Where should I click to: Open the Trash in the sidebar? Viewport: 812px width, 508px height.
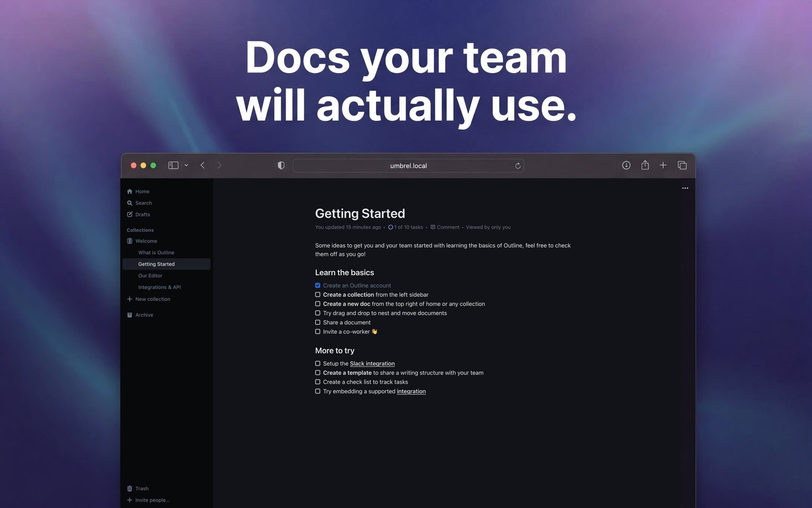(142, 488)
